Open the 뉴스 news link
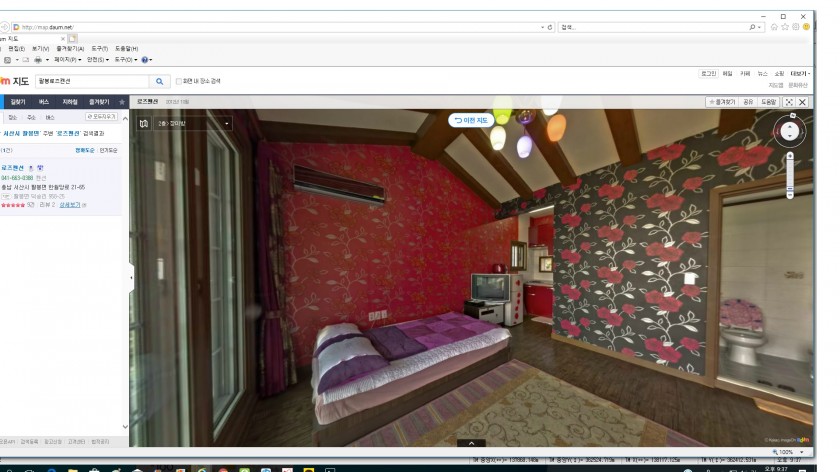 762,73
